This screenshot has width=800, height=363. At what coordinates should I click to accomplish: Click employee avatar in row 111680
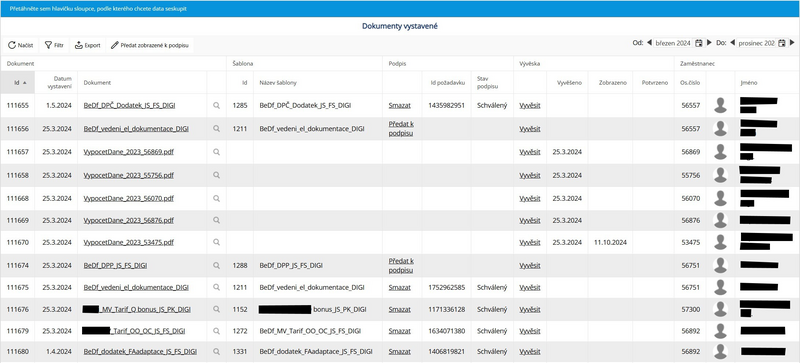[x=720, y=352]
